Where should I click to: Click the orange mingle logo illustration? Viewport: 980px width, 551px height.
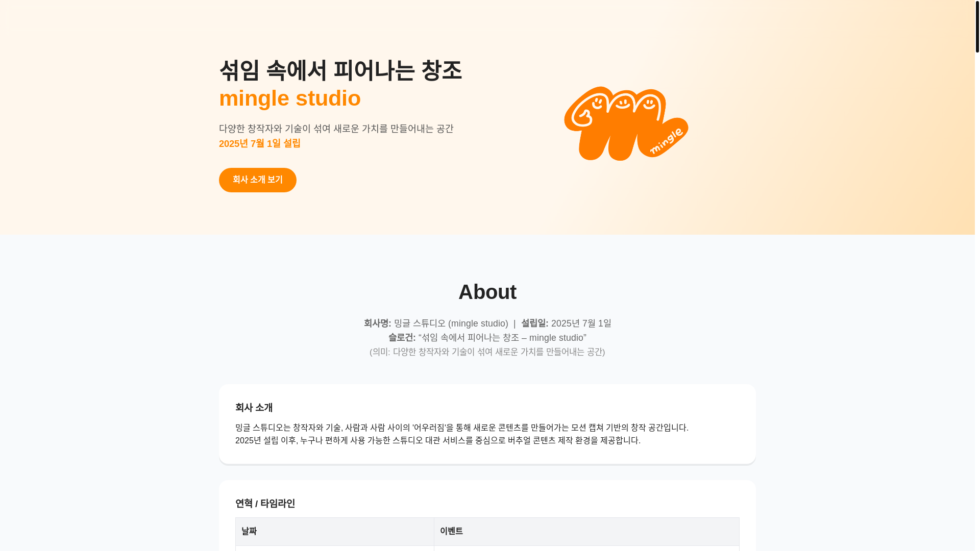pyautogui.click(x=626, y=123)
